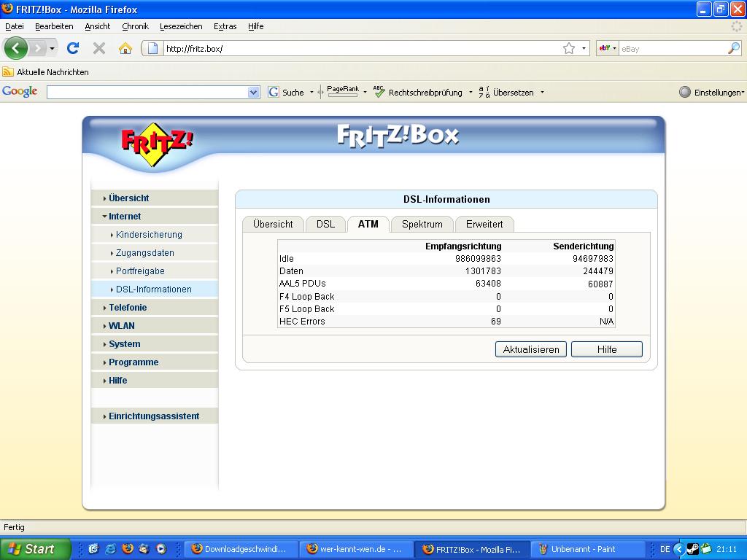Click the Google logo in the toolbar
The height and width of the screenshot is (560, 747).
click(x=20, y=91)
